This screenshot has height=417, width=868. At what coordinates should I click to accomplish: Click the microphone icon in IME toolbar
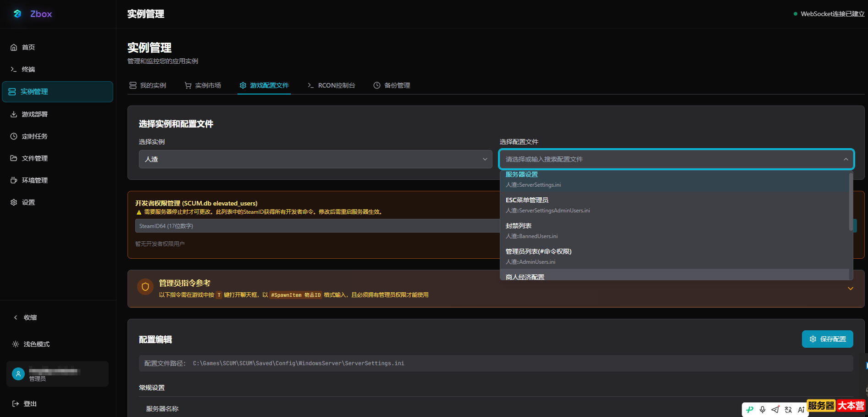[763, 410]
